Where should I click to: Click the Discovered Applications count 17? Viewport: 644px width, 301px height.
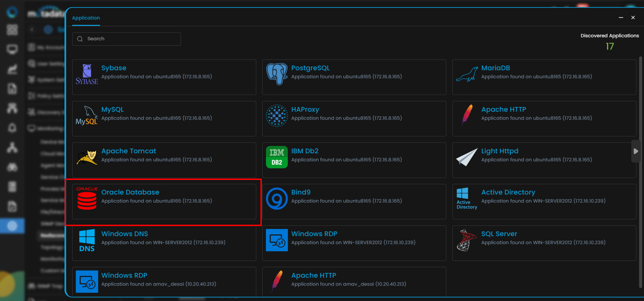coord(610,47)
